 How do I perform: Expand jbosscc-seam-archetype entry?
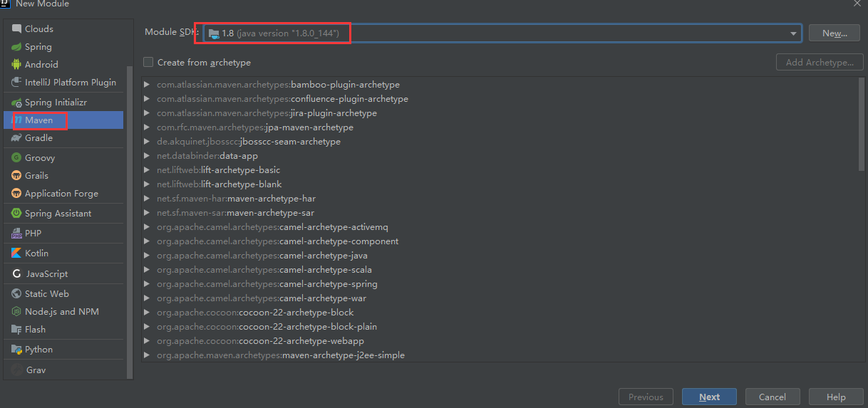pos(147,142)
